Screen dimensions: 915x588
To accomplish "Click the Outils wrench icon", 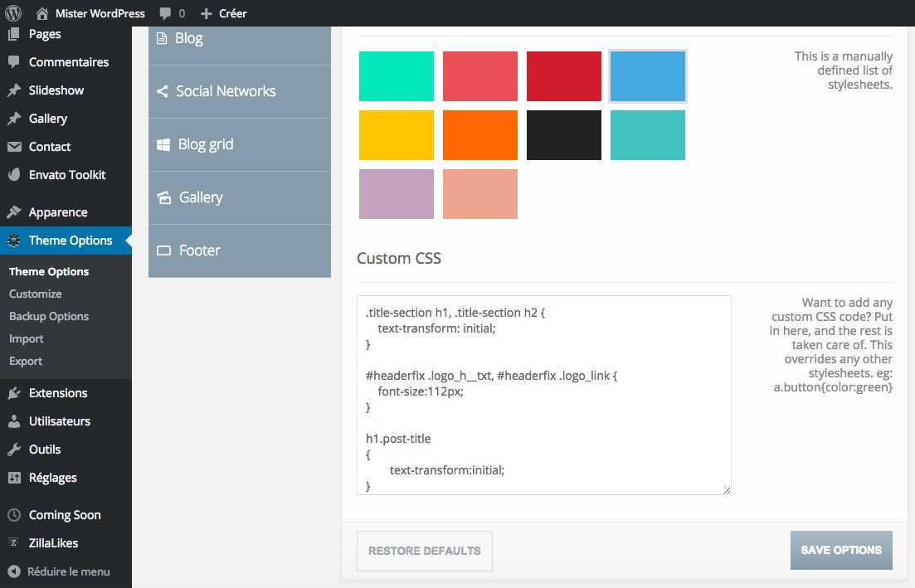I will coord(14,450).
